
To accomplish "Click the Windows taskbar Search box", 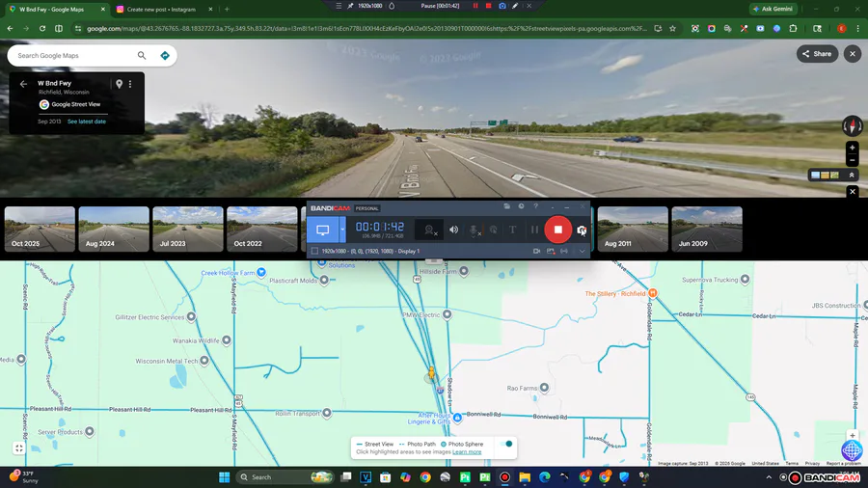I will point(285,477).
